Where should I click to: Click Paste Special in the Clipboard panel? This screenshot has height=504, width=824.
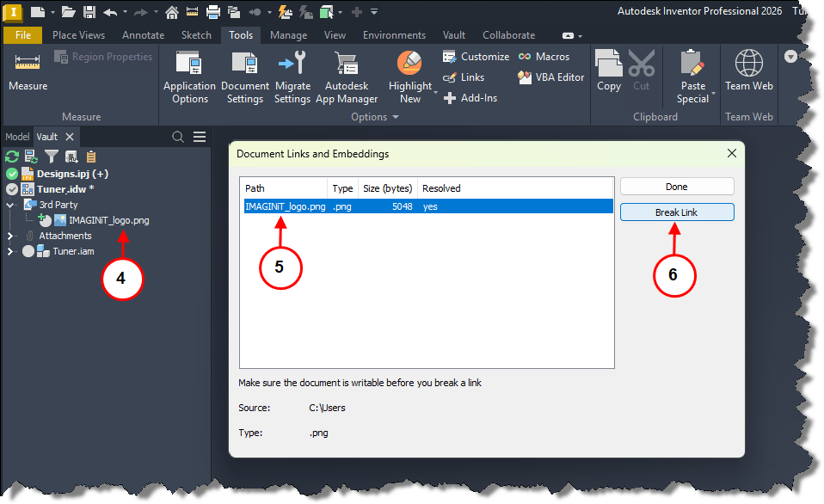click(693, 77)
